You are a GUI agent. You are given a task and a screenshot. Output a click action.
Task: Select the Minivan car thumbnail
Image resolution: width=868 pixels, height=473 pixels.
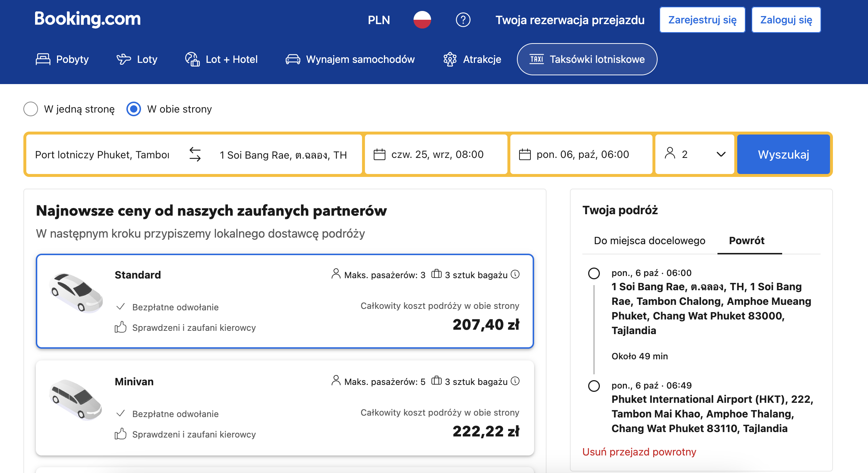point(76,400)
